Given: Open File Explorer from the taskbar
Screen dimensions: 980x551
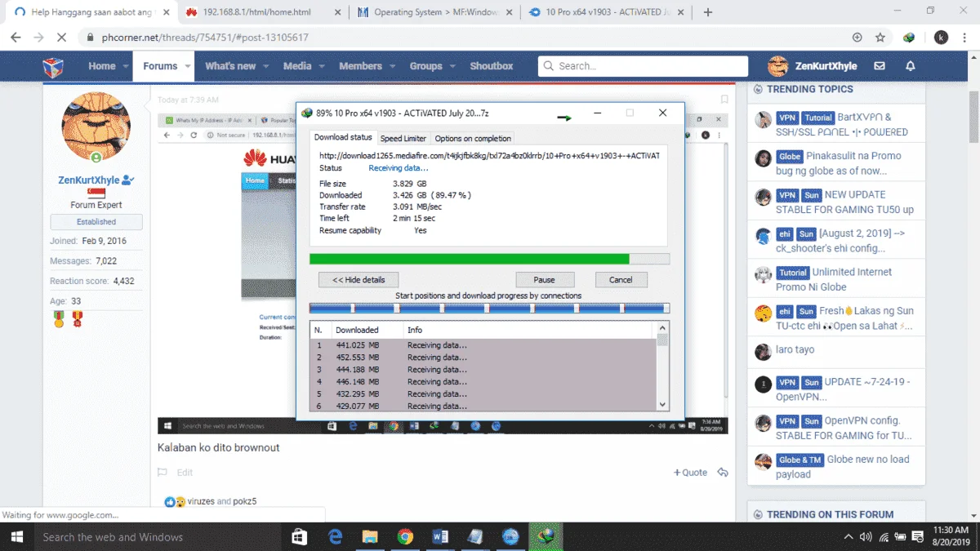Looking at the screenshot, I should tap(370, 537).
